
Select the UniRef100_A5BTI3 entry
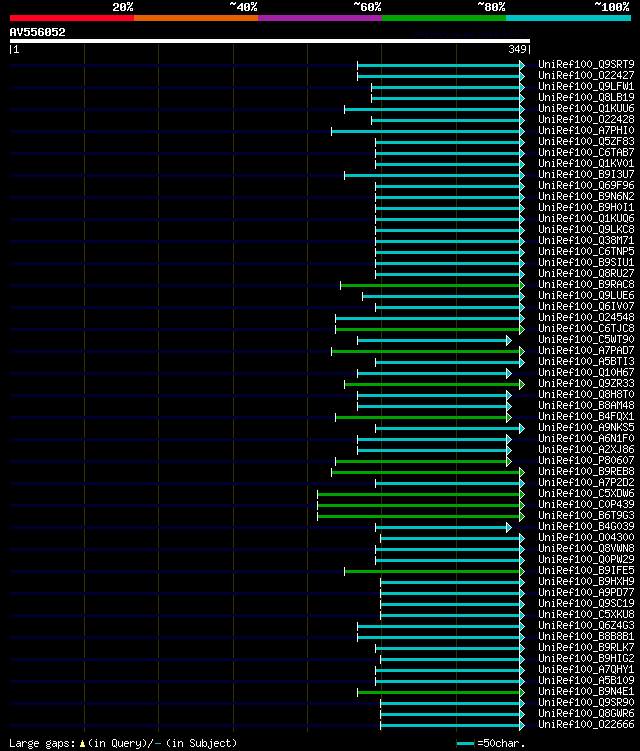[586, 362]
